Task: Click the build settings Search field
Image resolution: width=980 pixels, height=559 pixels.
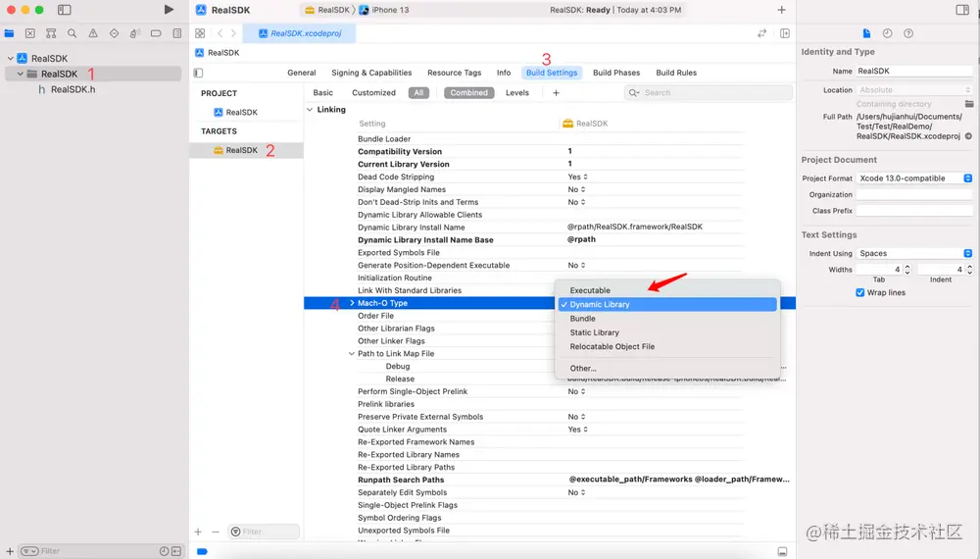Action: 709,92
